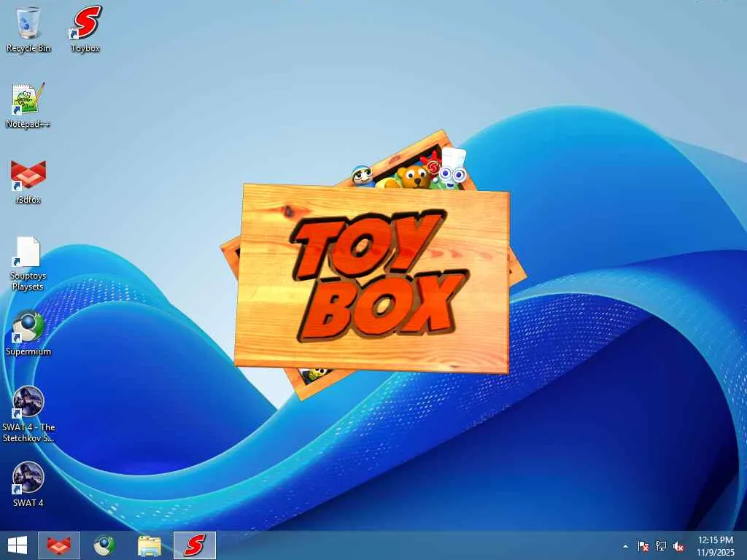Viewport: 747px width, 560px height.
Task: Launch the Toybox desktop shortcut
Action: tap(85, 28)
